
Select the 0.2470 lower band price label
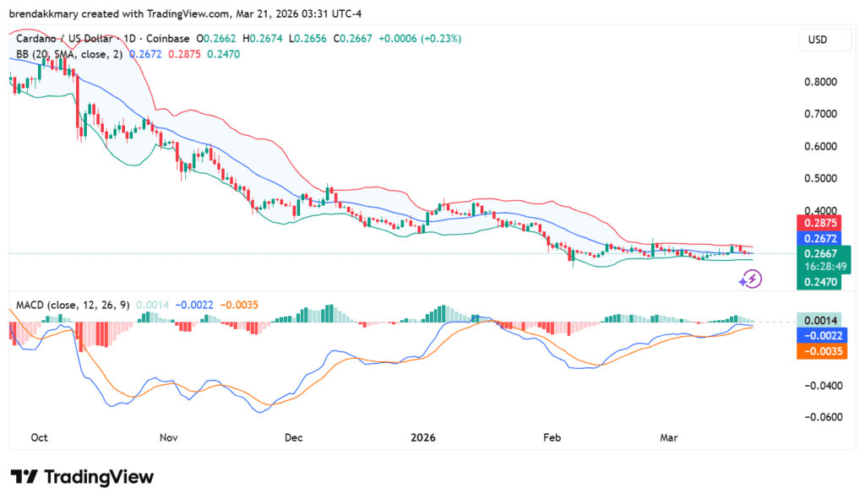click(820, 282)
